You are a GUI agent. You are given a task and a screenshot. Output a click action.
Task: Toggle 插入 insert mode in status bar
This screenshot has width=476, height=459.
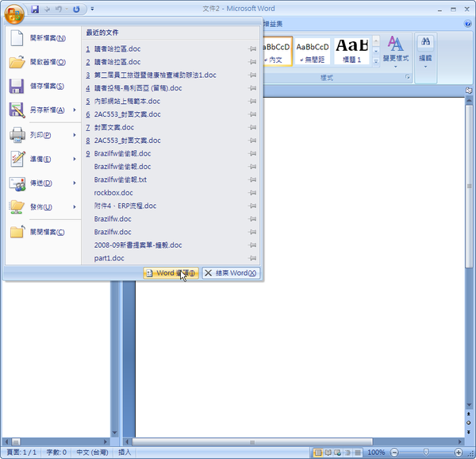coord(125,453)
